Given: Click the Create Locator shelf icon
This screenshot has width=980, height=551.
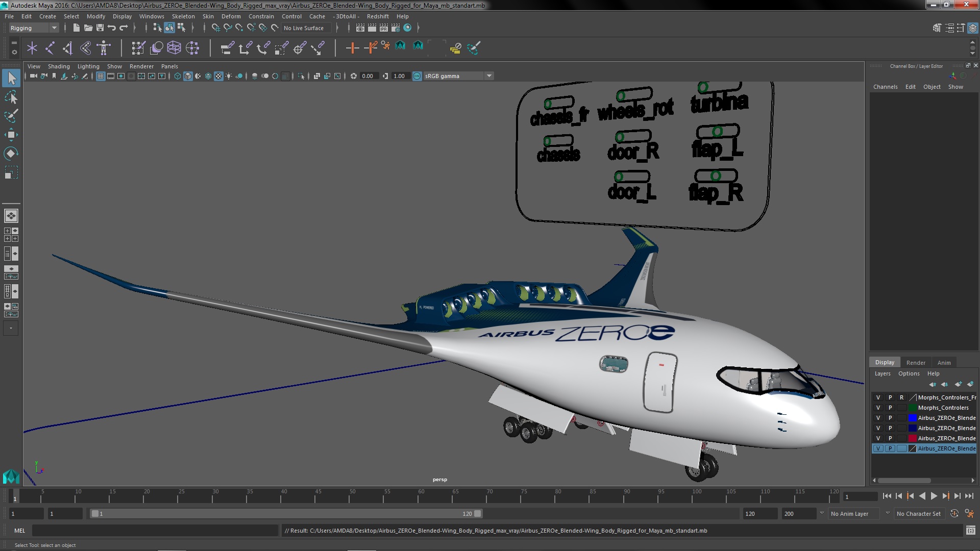Looking at the screenshot, I should coord(32,48).
